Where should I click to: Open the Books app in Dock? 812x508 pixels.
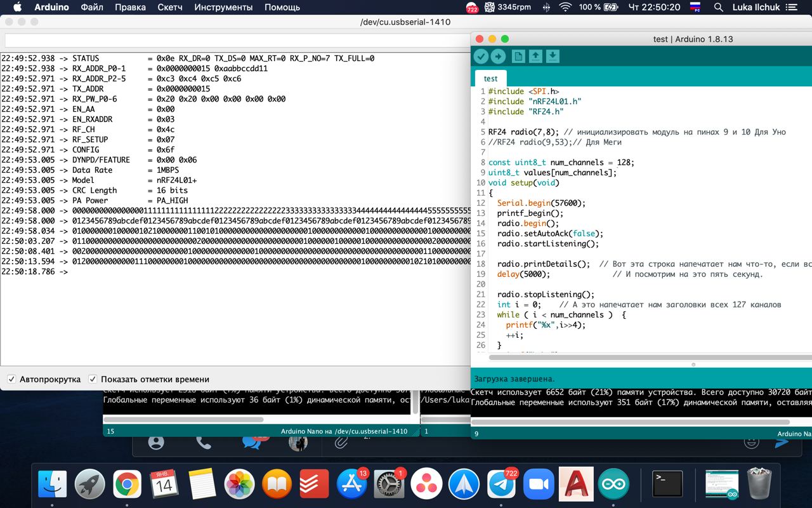click(277, 484)
